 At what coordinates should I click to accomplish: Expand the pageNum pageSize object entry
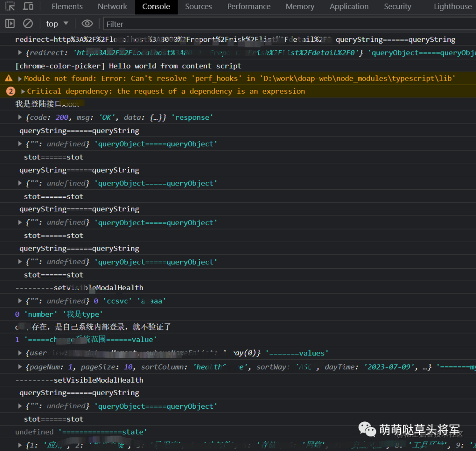coord(20,367)
